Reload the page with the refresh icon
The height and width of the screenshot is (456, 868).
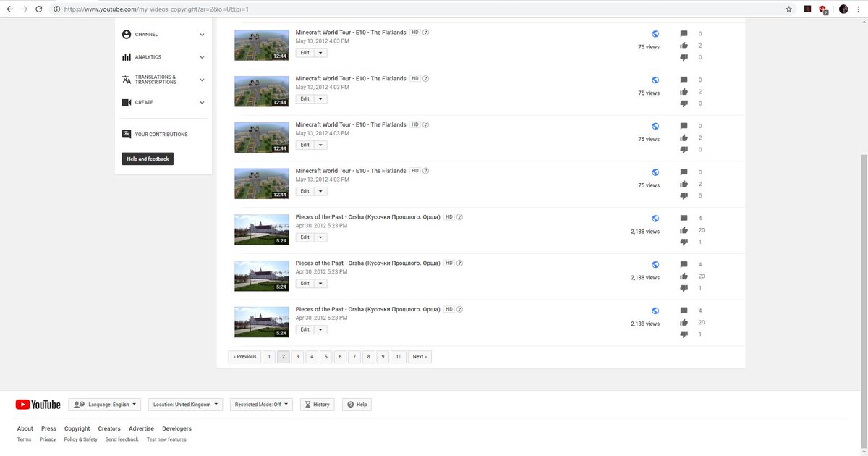[38, 9]
